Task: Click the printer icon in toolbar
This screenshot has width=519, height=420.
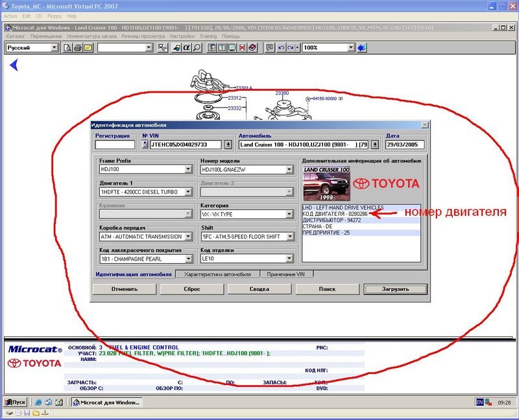Action: click(77, 48)
